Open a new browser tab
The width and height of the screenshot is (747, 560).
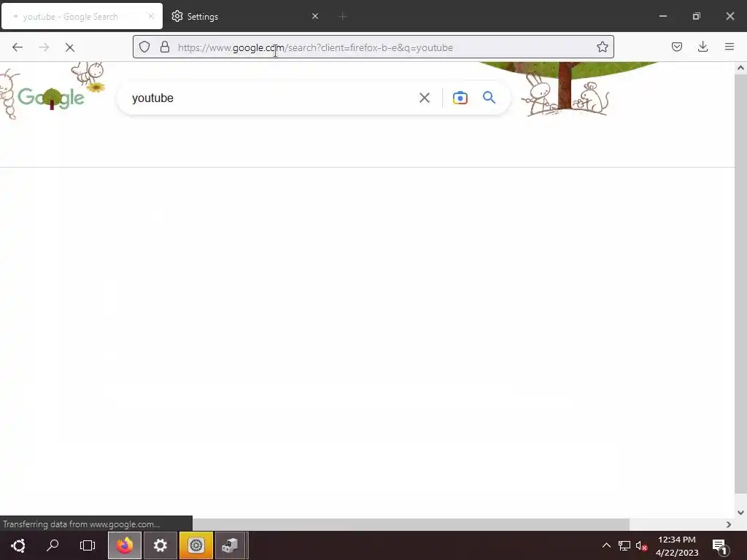click(343, 16)
